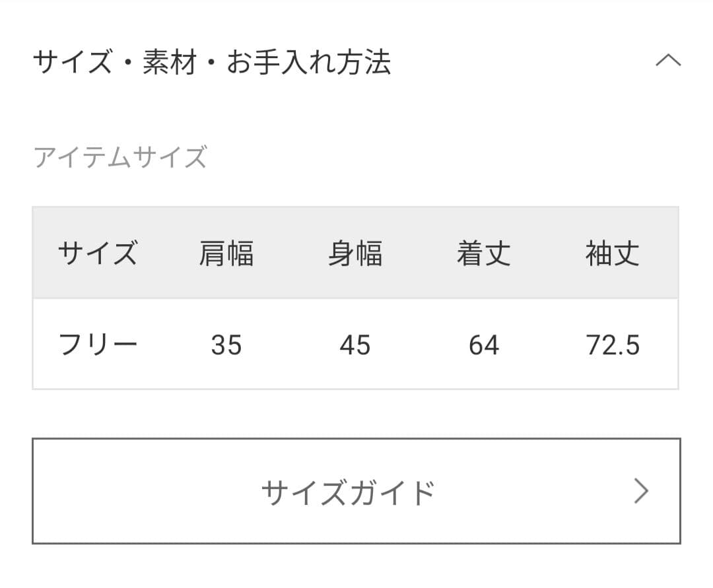Click the 着丈 column header
Image resolution: width=713 pixels, height=588 pixels.
point(484,253)
